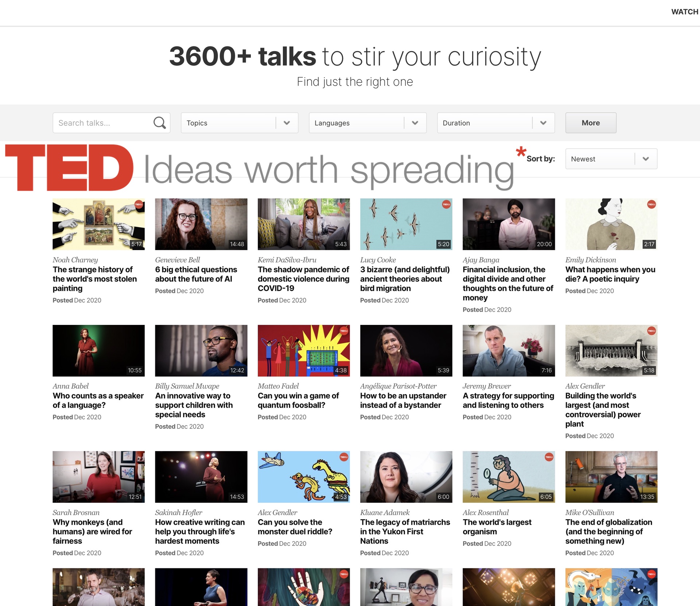Open the Languages dropdown
700x606 pixels.
pyautogui.click(x=367, y=123)
